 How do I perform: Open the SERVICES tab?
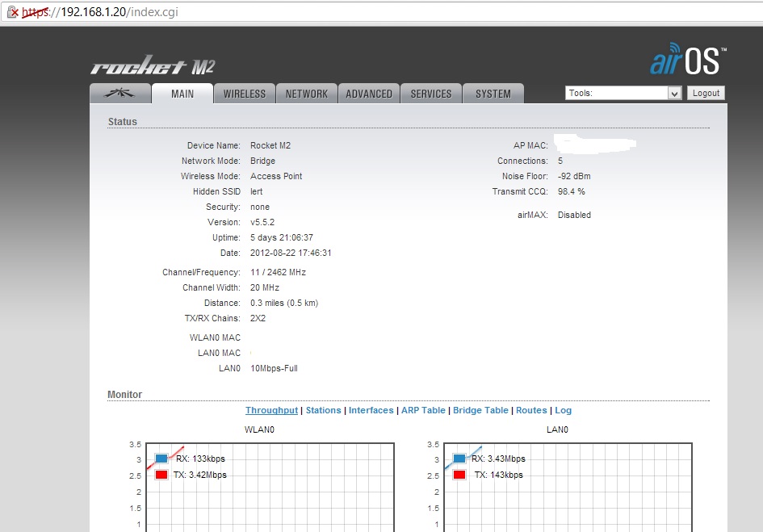click(431, 94)
